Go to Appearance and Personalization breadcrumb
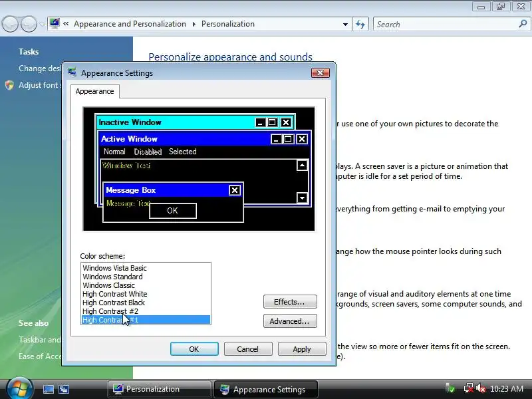Image resolution: width=532 pixels, height=399 pixels. click(130, 24)
